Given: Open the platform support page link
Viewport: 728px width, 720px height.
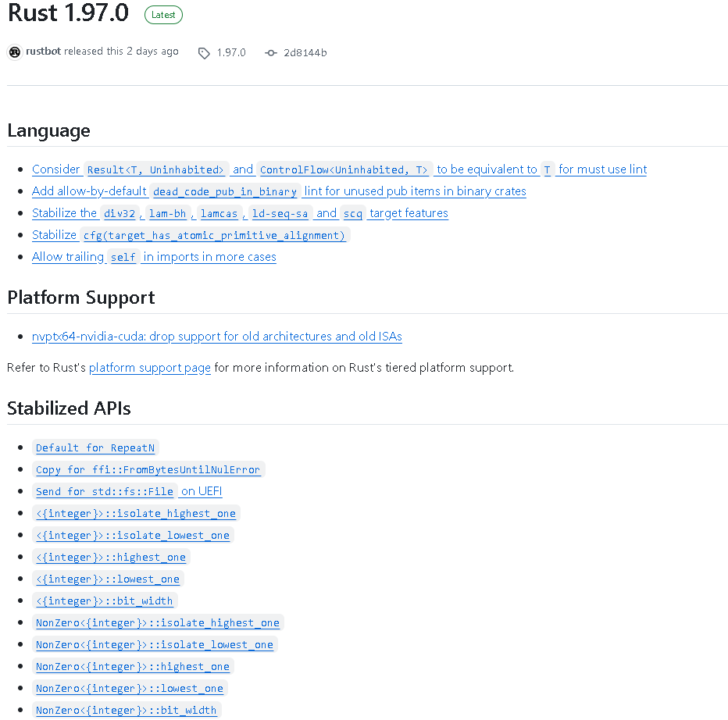Looking at the screenshot, I should click(x=150, y=368).
